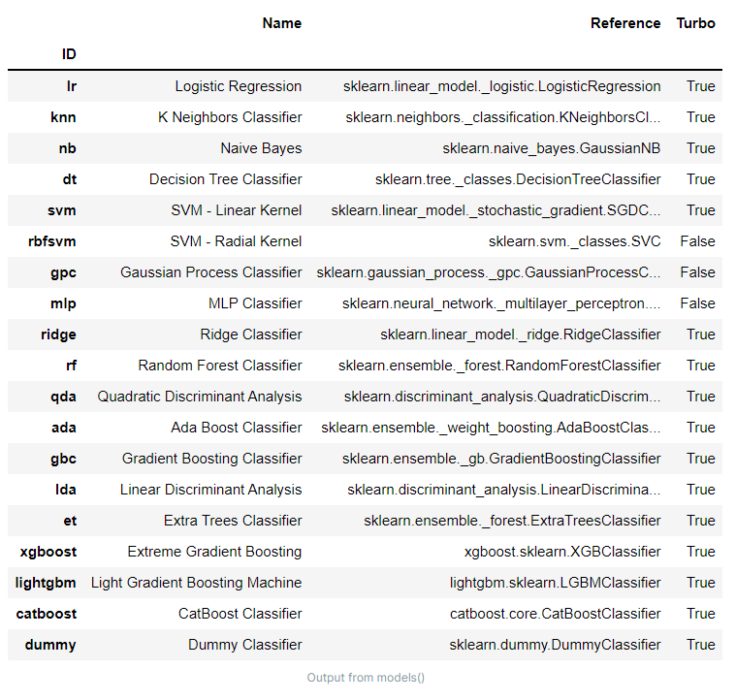736x700 pixels.
Task: Select the et row ID
Action: click(x=70, y=520)
